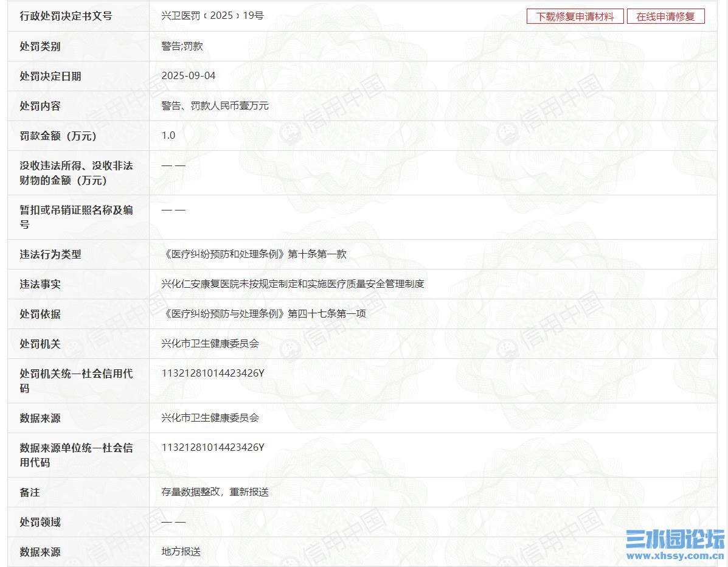Click the 行政处罚决定书文号 label
Image resolution: width=728 pixels, height=567 pixels.
(66, 16)
